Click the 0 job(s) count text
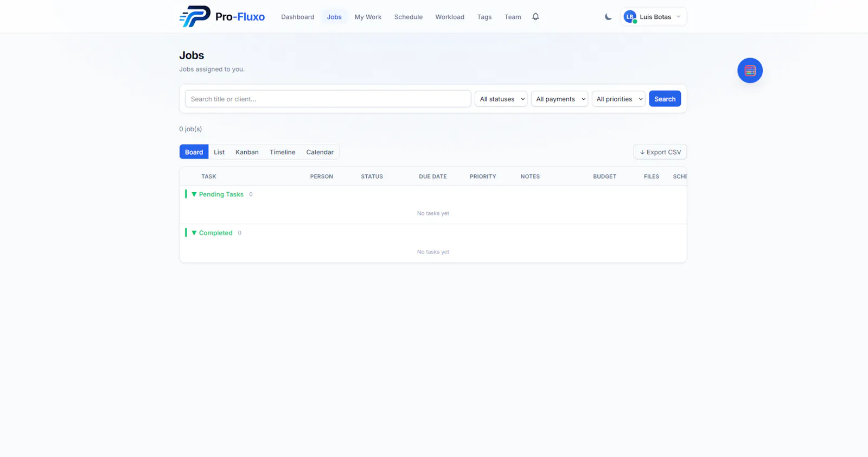This screenshot has height=457, width=868. click(190, 129)
